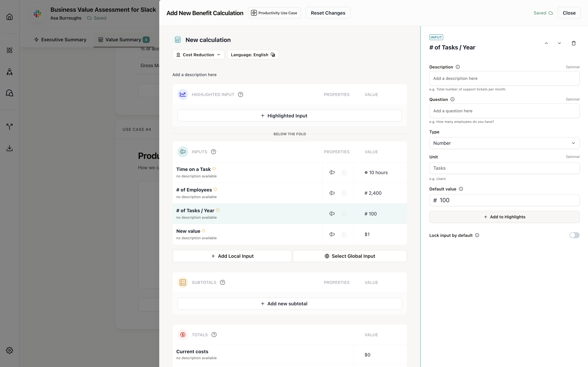Toggle the Lock input by default switch
Image resolution: width=588 pixels, height=367 pixels.
pos(574,235)
